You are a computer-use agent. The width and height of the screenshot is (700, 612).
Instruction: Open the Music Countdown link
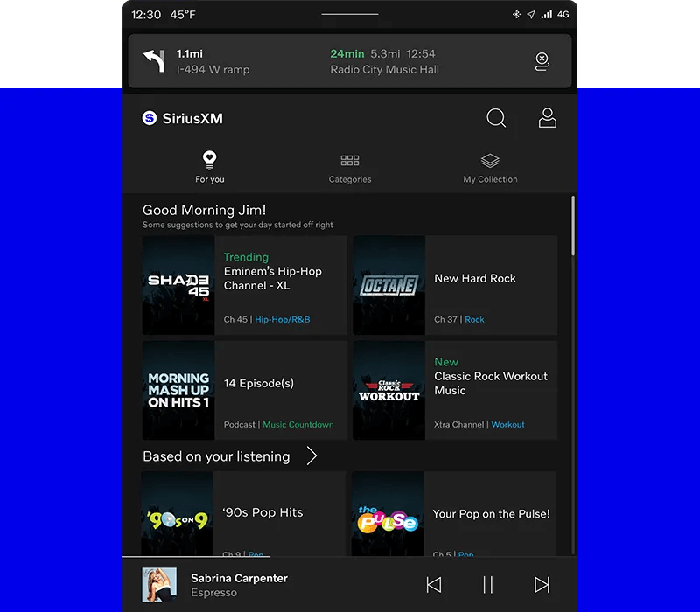point(298,425)
